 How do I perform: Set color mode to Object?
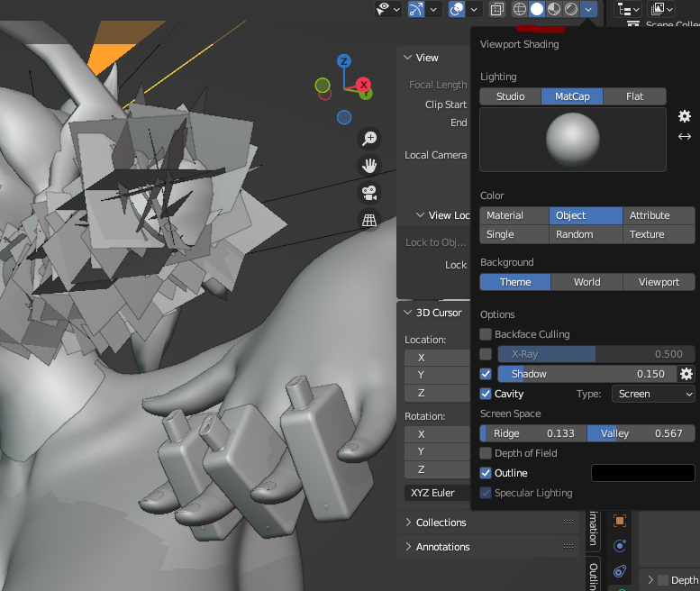click(x=586, y=215)
